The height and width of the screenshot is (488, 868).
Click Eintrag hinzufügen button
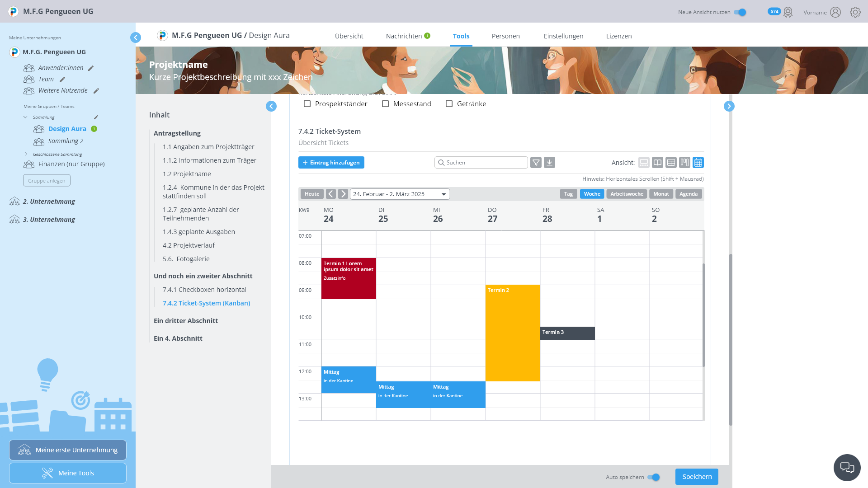pyautogui.click(x=331, y=163)
